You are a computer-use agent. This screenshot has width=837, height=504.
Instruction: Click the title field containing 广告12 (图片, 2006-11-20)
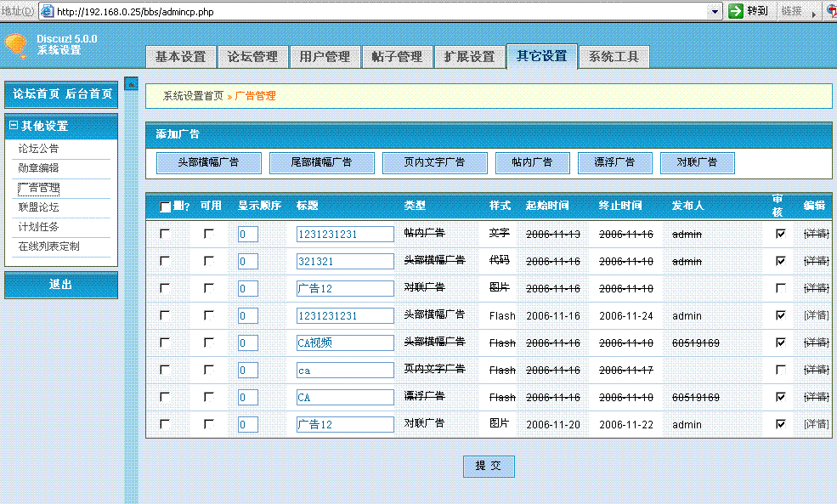pyautogui.click(x=345, y=424)
